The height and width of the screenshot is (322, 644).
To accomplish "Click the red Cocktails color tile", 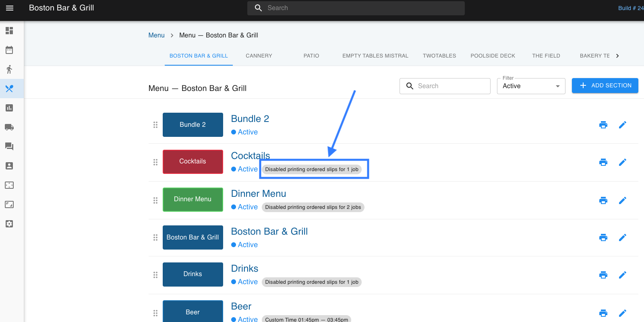I will 193,161.
